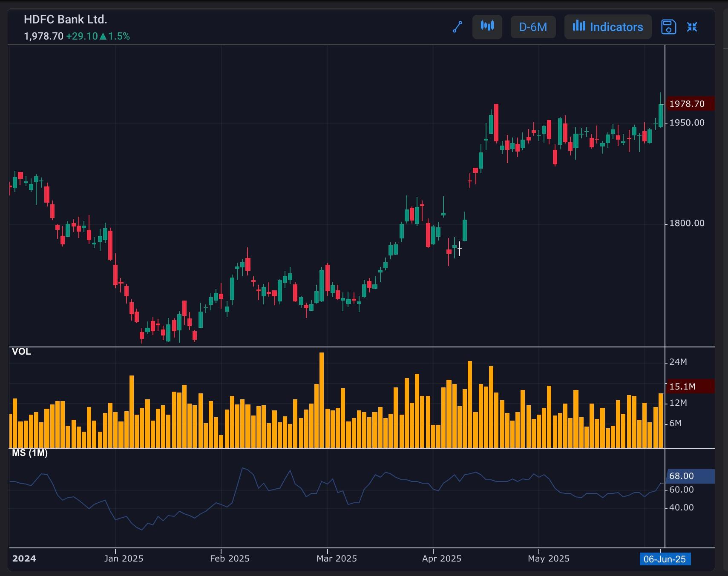Select the line drawing tool icon
The width and height of the screenshot is (728, 576).
tap(457, 27)
